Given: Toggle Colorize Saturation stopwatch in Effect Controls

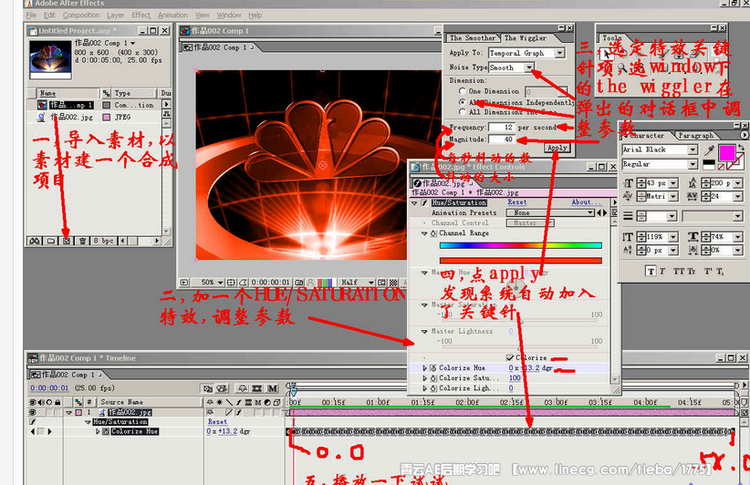Looking at the screenshot, I should click(433, 378).
